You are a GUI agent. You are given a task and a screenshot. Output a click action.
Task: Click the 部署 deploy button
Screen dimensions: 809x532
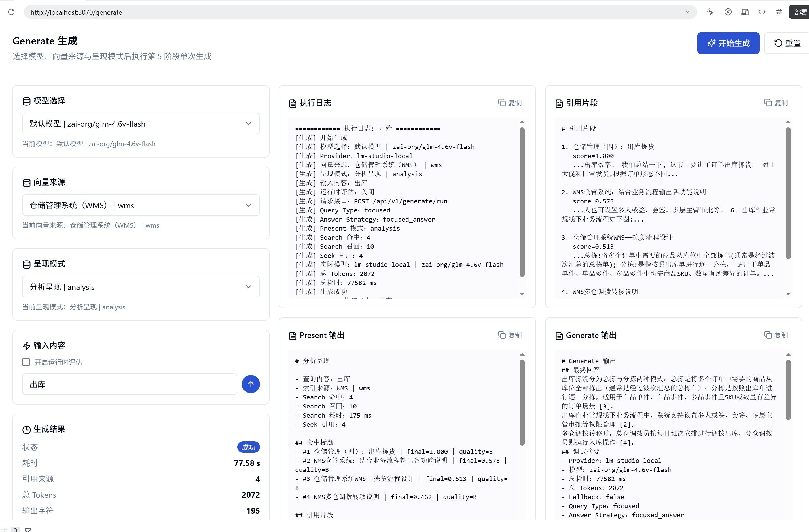pos(800,12)
